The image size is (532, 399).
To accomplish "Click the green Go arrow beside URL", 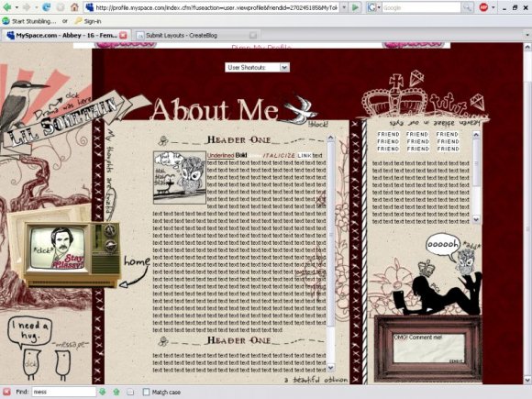I will click(x=355, y=7).
